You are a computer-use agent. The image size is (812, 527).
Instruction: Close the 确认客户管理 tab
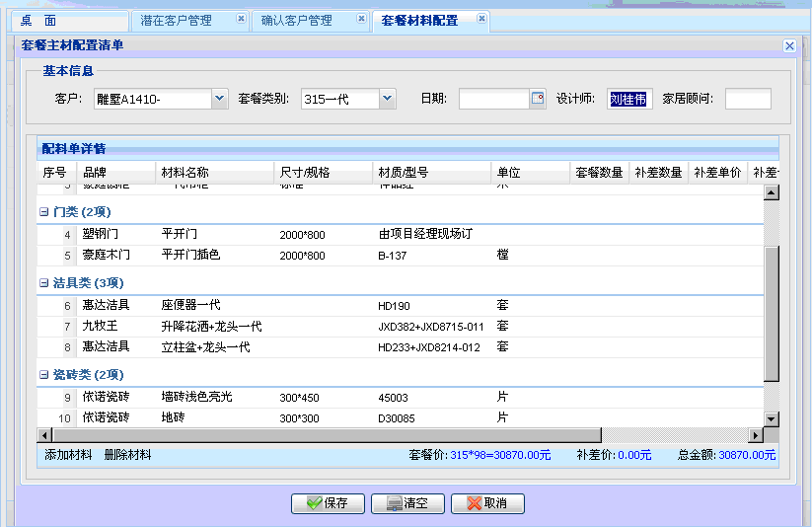(362, 19)
